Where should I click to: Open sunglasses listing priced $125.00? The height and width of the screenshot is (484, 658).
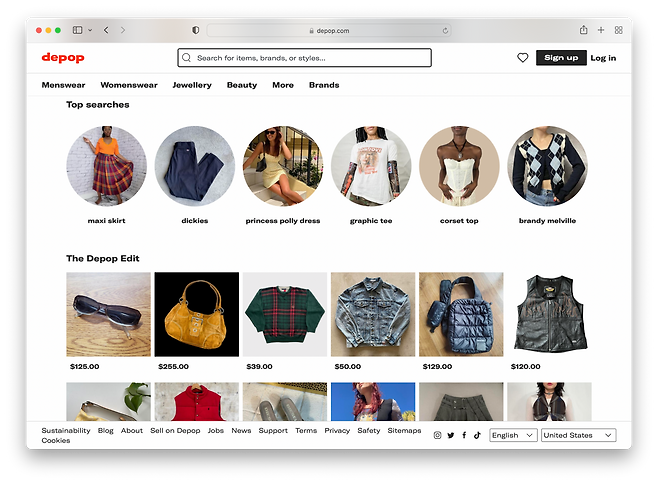(108, 314)
